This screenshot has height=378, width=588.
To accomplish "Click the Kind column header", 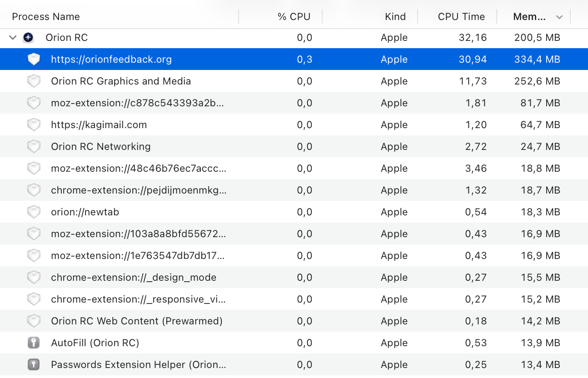I will 395,17.
